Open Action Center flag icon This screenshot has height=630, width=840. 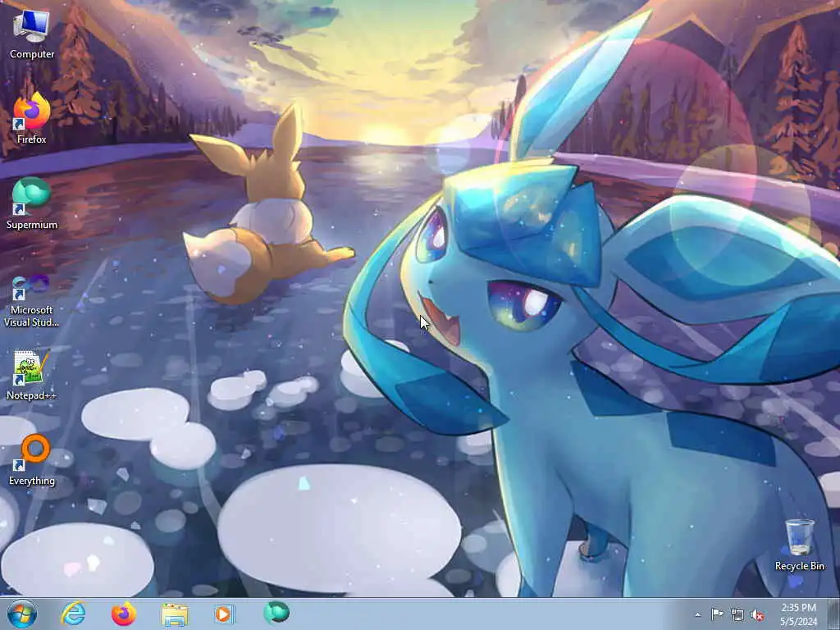(717, 614)
